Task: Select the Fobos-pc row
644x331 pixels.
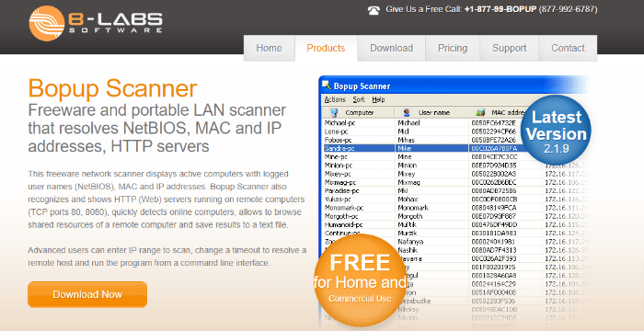Action: point(454,140)
